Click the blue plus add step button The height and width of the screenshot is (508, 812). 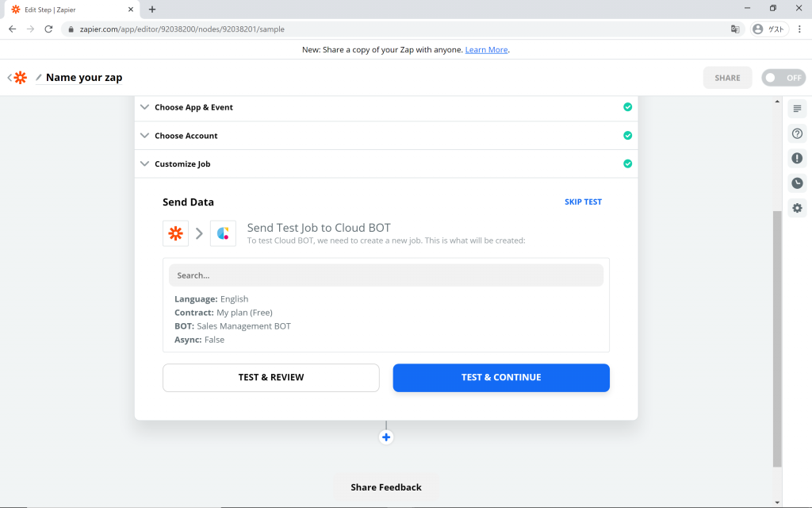(386, 437)
